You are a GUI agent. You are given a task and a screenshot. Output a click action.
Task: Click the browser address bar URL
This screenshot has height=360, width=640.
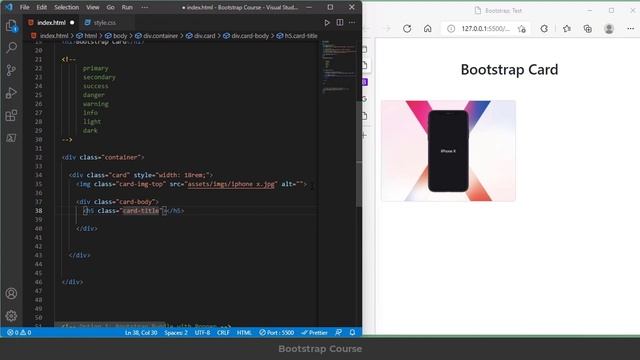485,29
